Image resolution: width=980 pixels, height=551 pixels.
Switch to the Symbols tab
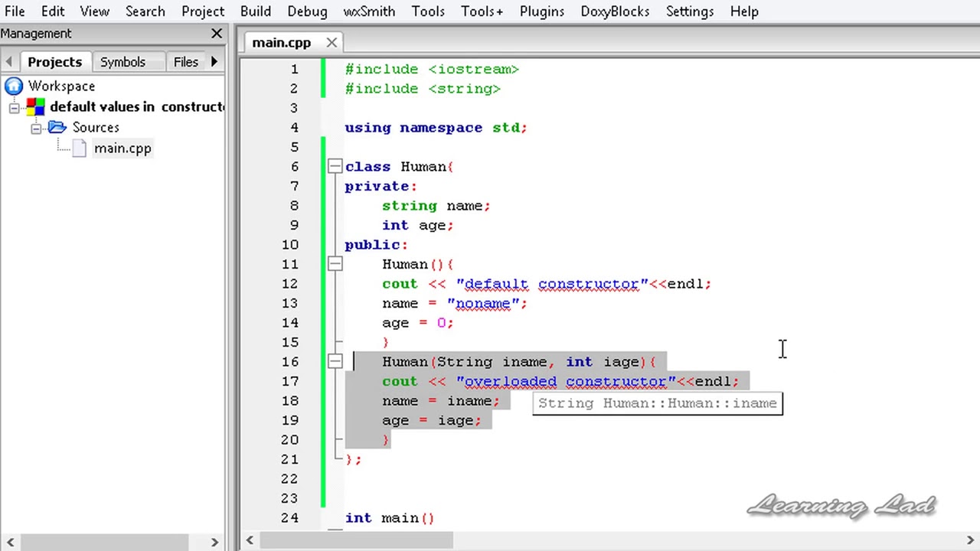[122, 62]
